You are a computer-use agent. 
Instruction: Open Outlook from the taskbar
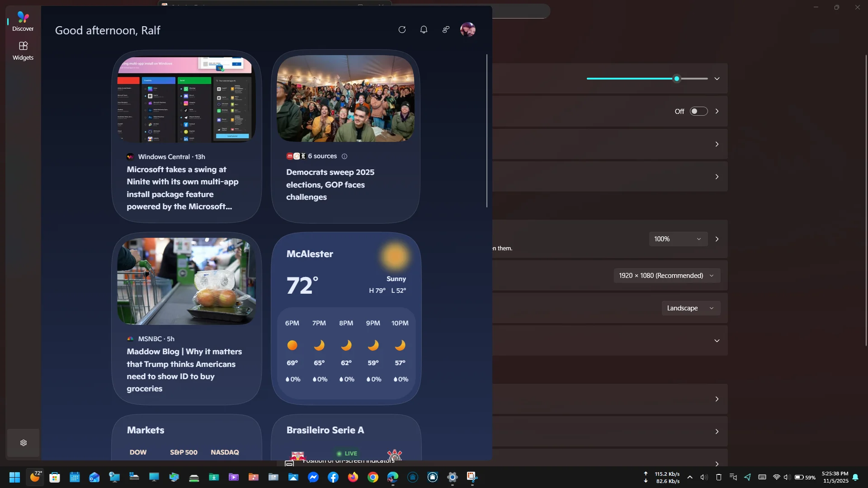(x=94, y=477)
